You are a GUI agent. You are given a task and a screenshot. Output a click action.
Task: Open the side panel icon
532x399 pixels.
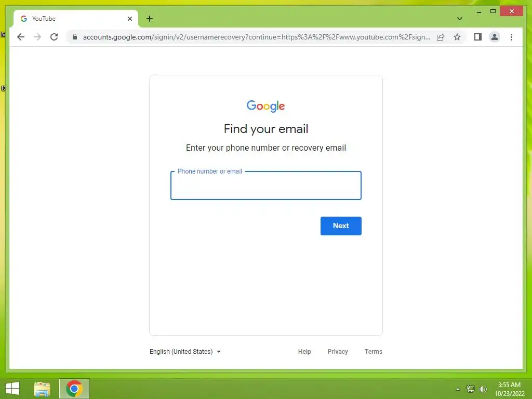pos(478,37)
